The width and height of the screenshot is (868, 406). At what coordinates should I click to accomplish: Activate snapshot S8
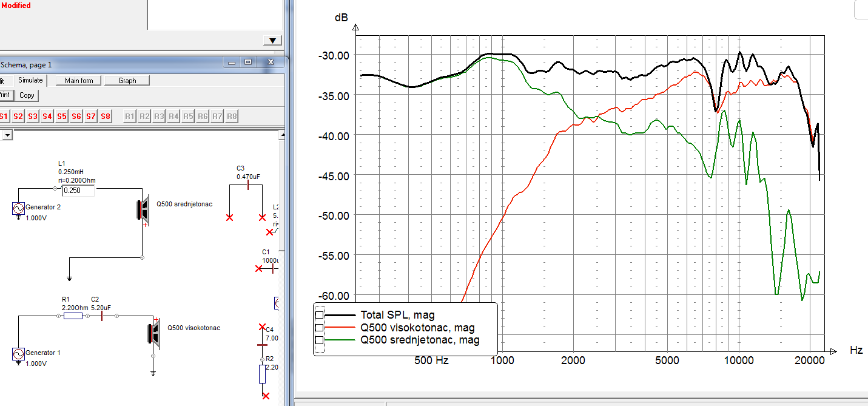click(106, 116)
